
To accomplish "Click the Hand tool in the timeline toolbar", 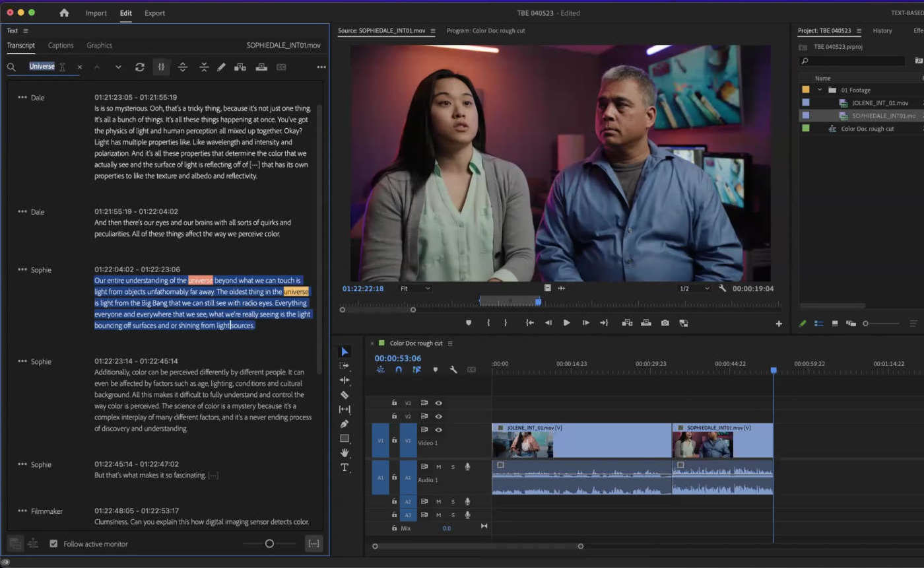I will point(344,453).
